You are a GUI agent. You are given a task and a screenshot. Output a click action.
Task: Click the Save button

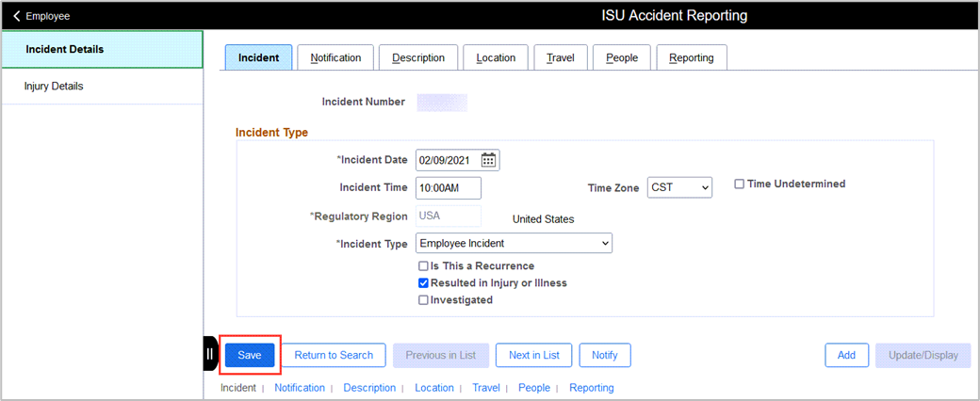(250, 355)
